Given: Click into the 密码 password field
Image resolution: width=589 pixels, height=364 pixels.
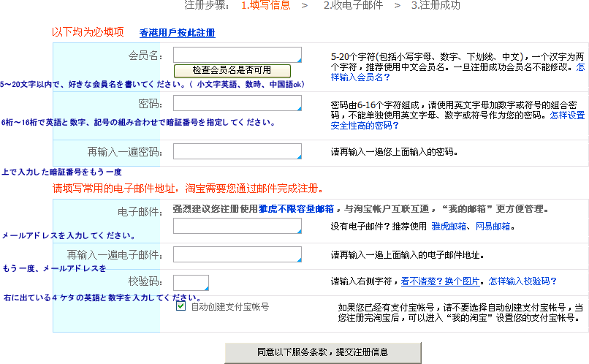Looking at the screenshot, I should coord(237,103).
